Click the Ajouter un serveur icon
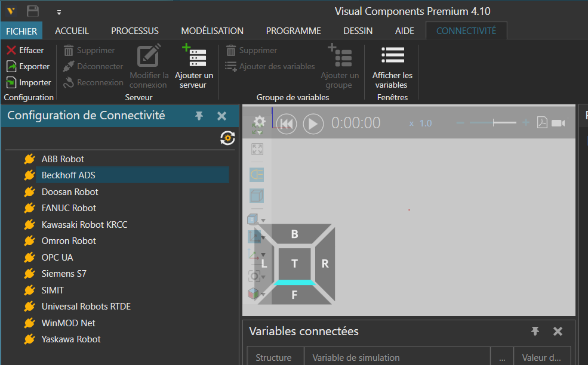 pos(194,57)
